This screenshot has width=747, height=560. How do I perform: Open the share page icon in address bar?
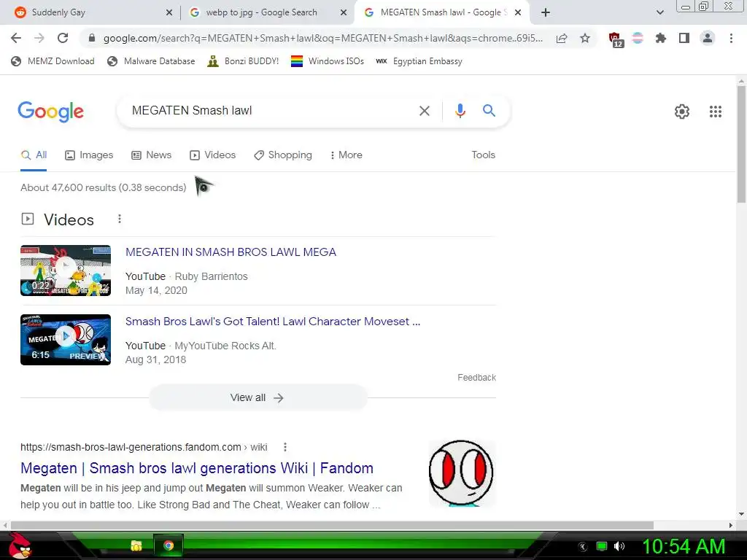coord(562,39)
